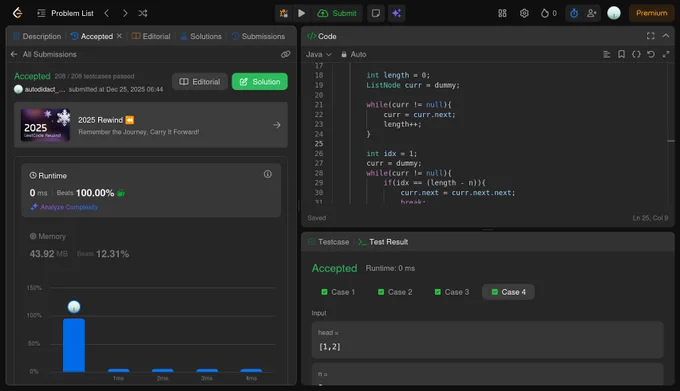Click the tall blue runtime distribution bar
The height and width of the screenshot is (391, 680).
[x=74, y=345]
